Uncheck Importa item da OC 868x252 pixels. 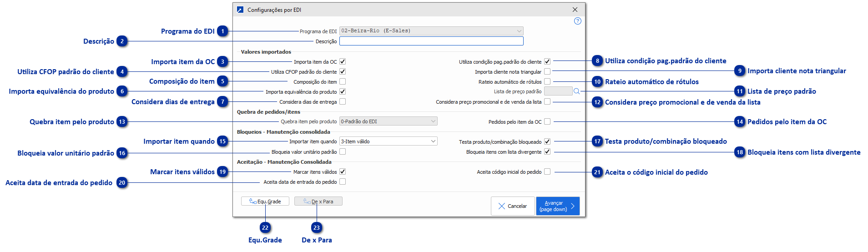(x=343, y=61)
